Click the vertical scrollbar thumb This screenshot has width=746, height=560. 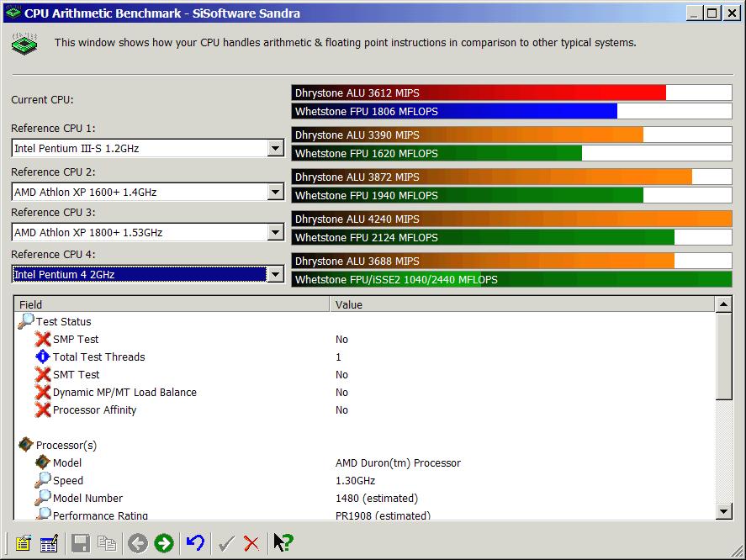coord(723,356)
